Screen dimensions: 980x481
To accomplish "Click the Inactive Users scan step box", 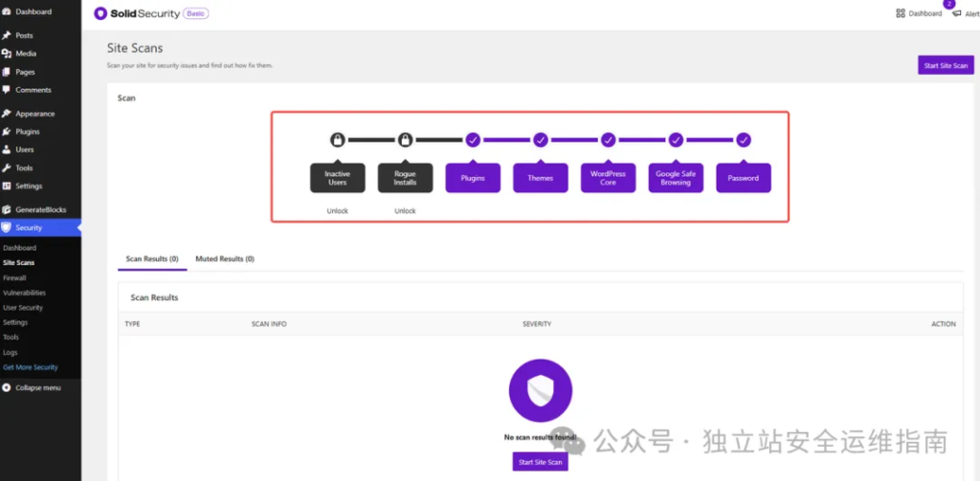I will point(338,178).
